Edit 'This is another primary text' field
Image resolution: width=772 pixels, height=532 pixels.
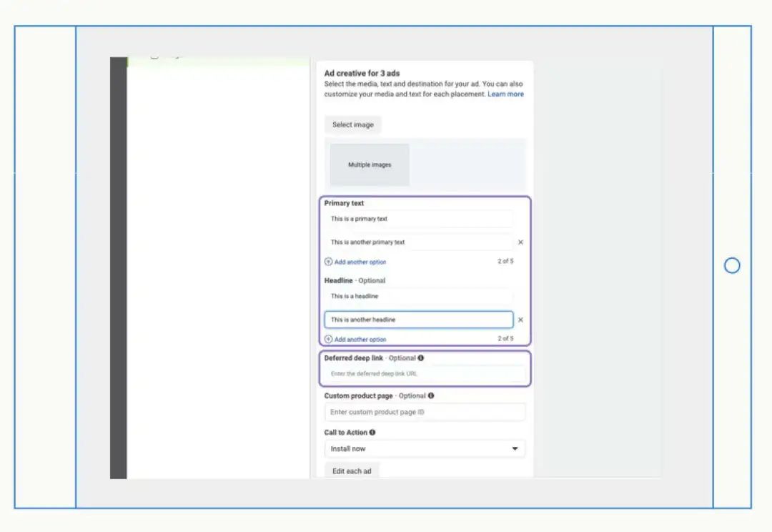point(418,242)
